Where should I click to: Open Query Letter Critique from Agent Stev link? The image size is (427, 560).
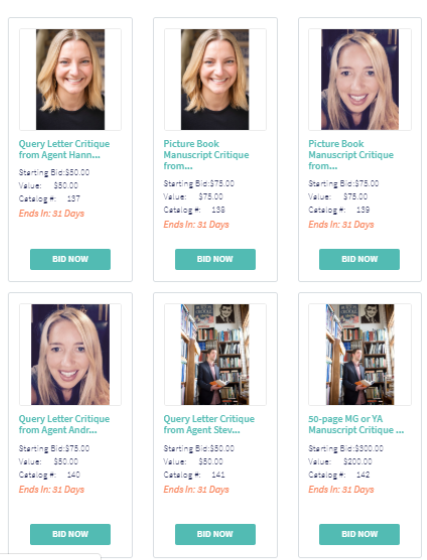[x=209, y=424]
